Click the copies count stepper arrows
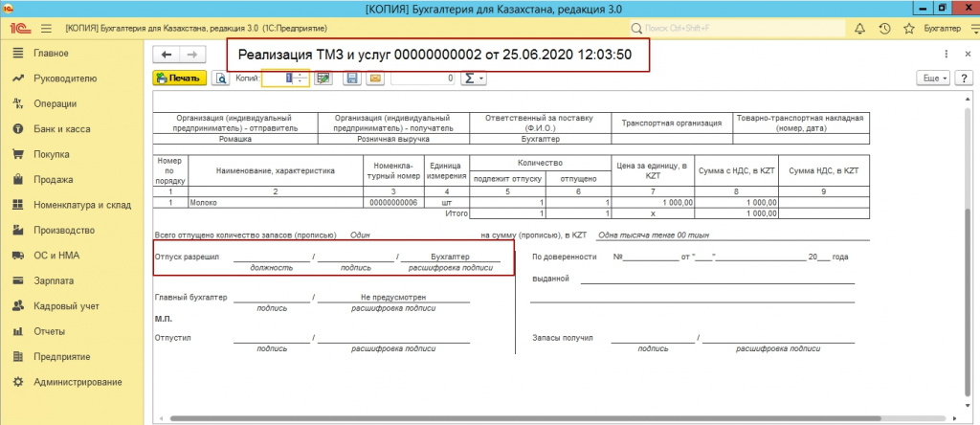Viewport: 980px width, 425px height. 301,78
